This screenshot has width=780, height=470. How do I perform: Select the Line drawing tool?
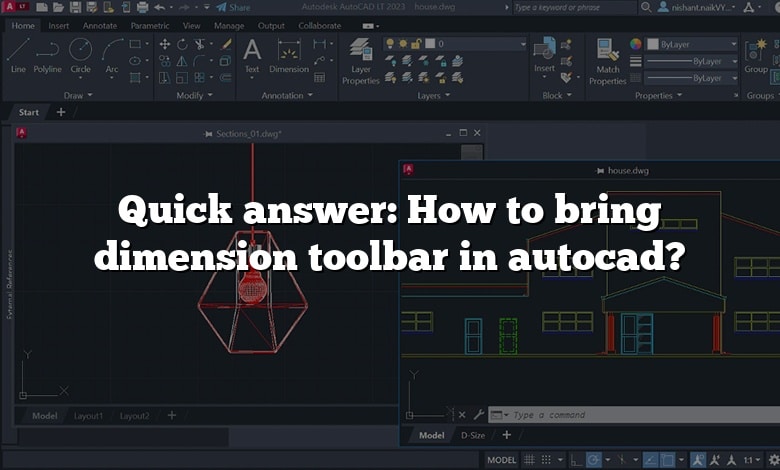[x=18, y=56]
